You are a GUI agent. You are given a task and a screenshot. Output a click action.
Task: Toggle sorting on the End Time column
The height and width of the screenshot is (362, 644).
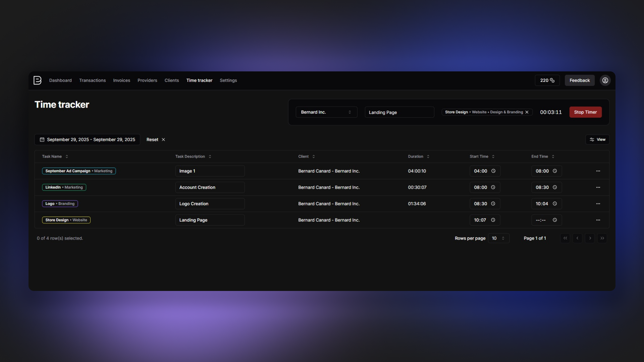(553, 156)
